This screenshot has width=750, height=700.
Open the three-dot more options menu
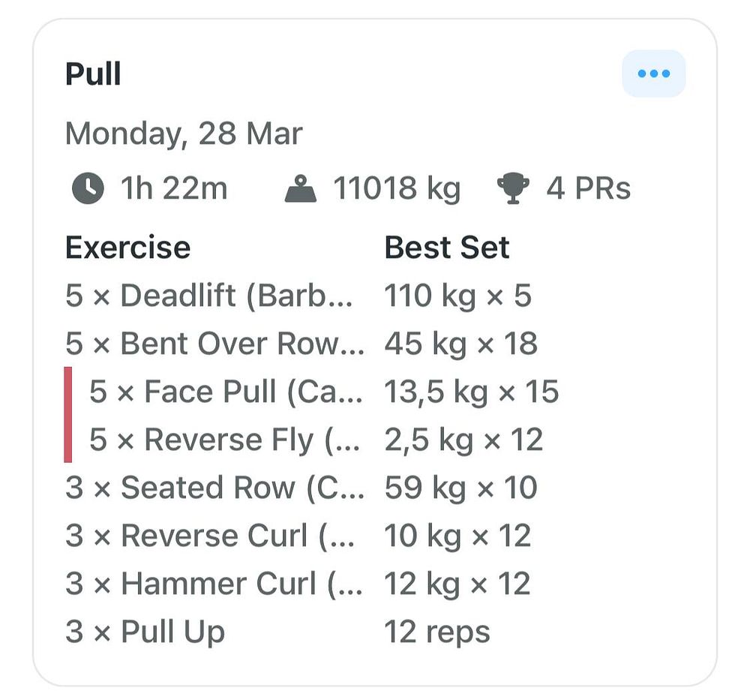point(653,74)
